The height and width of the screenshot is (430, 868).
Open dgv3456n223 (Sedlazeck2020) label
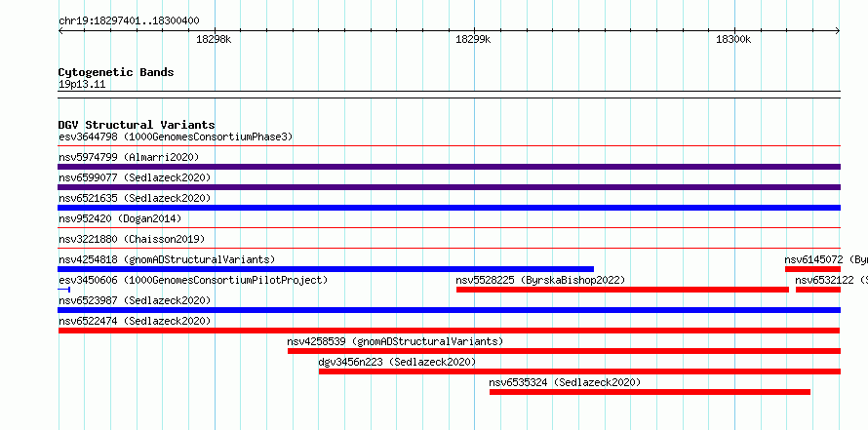pos(397,362)
